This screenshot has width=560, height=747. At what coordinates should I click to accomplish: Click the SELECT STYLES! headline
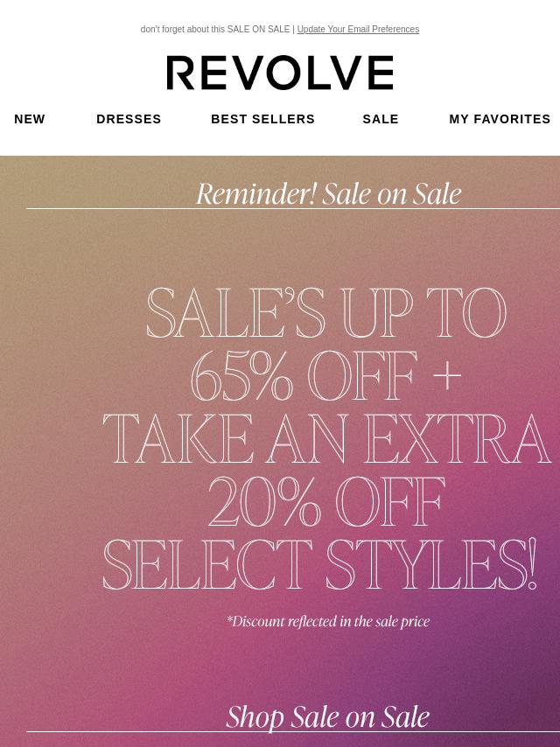[320, 564]
